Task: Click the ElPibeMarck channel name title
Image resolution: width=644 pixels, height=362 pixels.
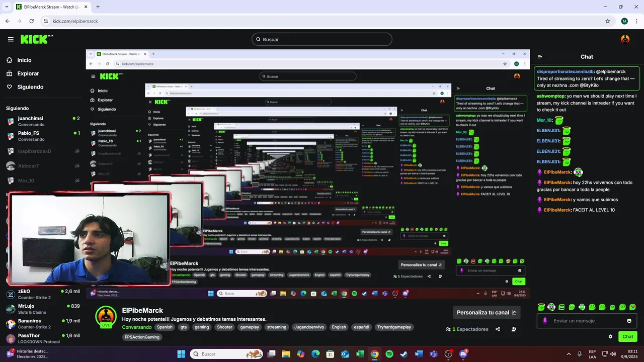Action: point(142,310)
